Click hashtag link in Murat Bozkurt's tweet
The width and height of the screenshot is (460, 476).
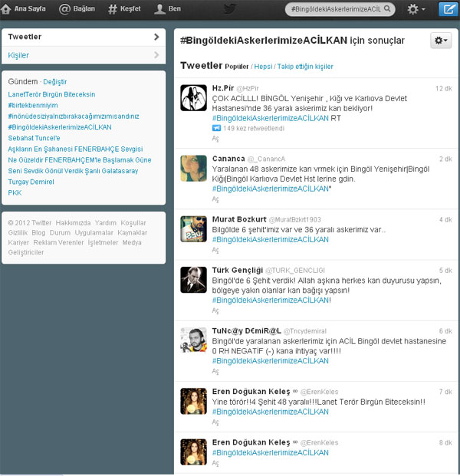point(270,239)
